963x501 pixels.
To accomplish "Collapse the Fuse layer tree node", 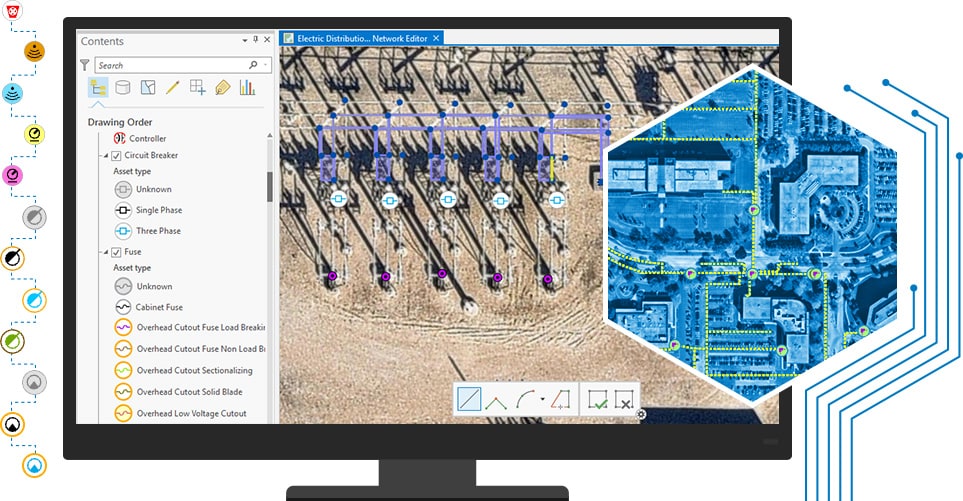I will pos(105,252).
